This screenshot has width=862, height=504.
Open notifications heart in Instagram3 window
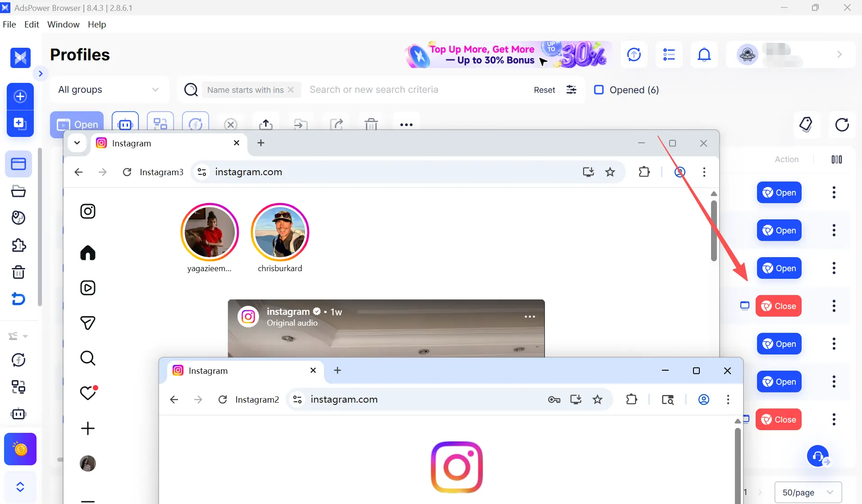[x=88, y=393]
